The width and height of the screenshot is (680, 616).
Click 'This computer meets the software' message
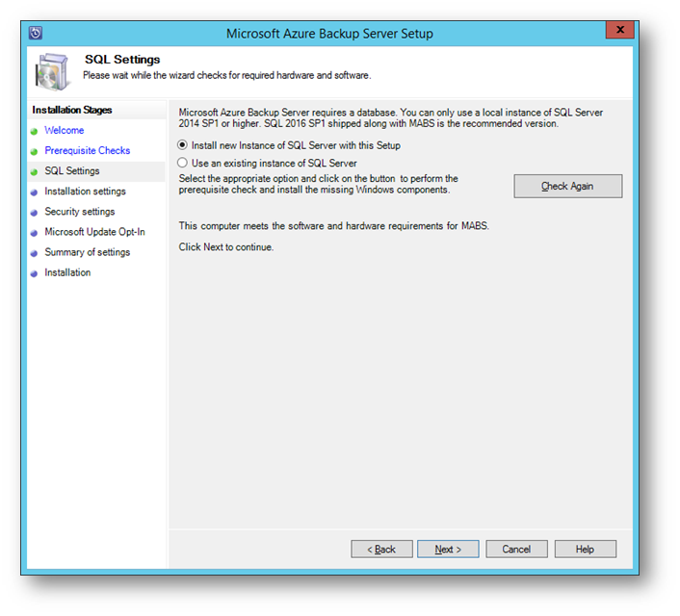tap(334, 226)
